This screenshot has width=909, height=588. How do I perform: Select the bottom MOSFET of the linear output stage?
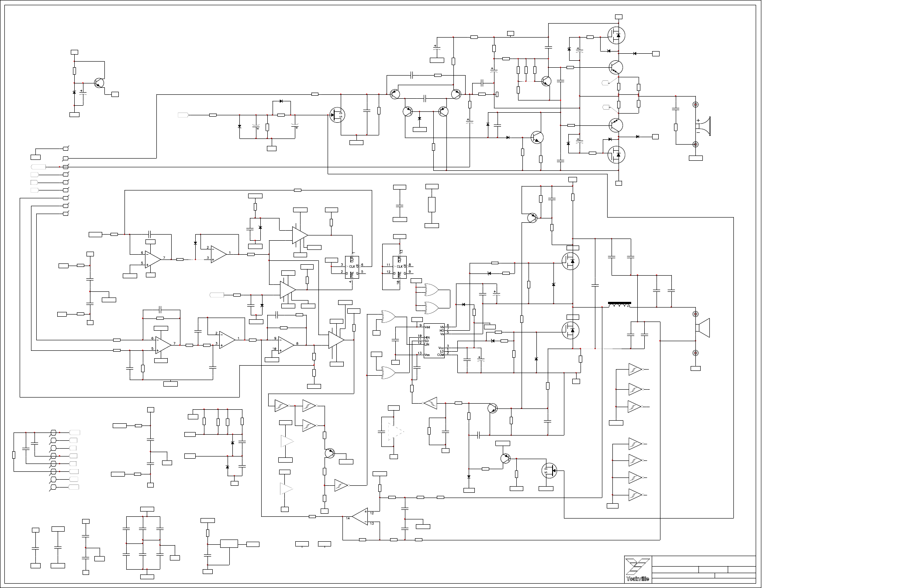(616, 154)
